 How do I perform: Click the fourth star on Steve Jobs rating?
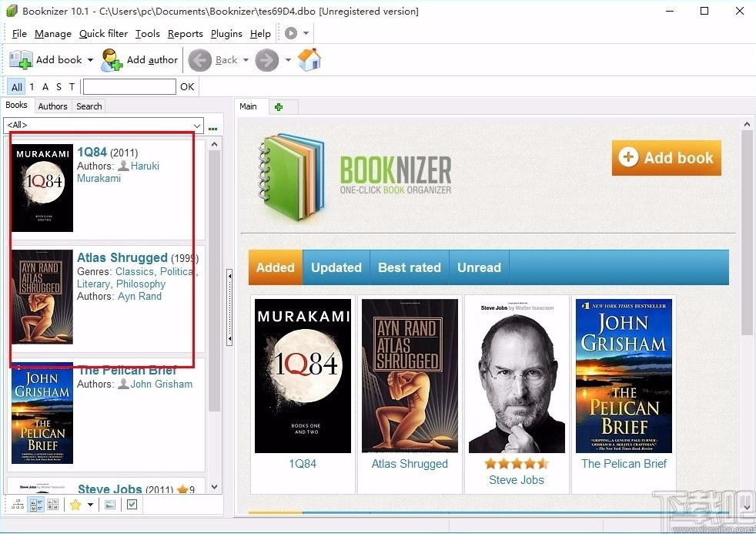pos(530,464)
